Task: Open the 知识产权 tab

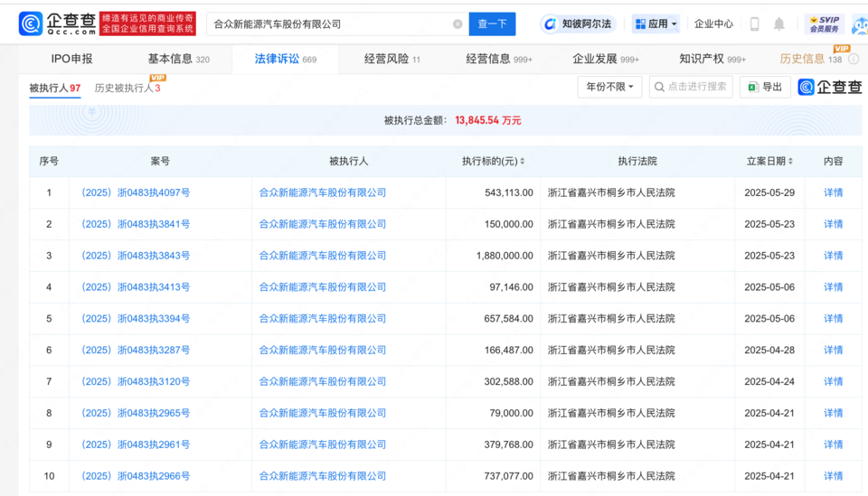Action: tap(712, 59)
